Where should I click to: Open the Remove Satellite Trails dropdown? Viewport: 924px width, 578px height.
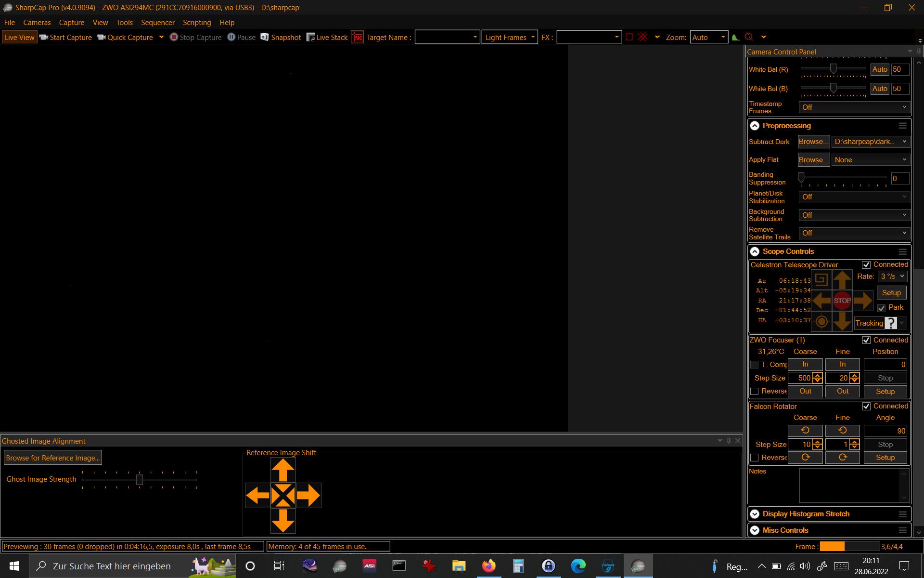(854, 233)
